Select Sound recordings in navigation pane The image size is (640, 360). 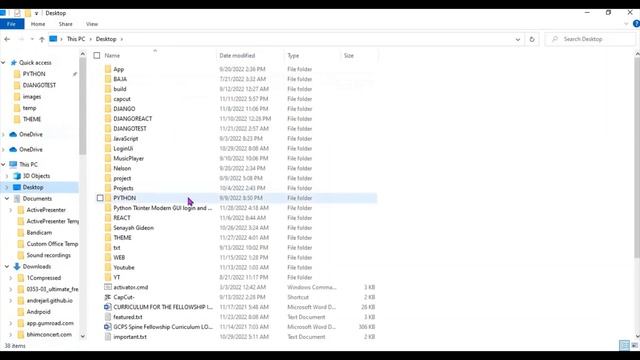[49, 255]
